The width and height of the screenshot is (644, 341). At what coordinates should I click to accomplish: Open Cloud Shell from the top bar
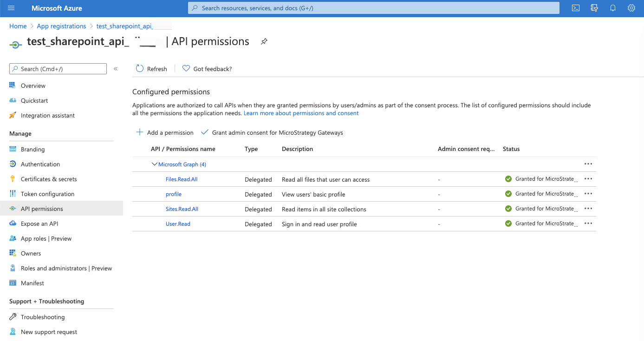point(575,8)
